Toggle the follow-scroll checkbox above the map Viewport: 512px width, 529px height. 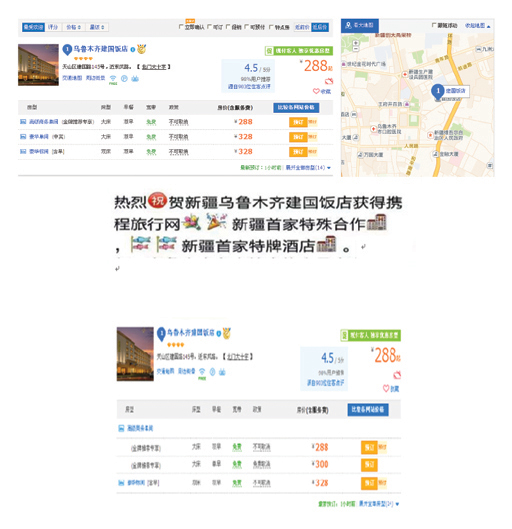[434, 25]
